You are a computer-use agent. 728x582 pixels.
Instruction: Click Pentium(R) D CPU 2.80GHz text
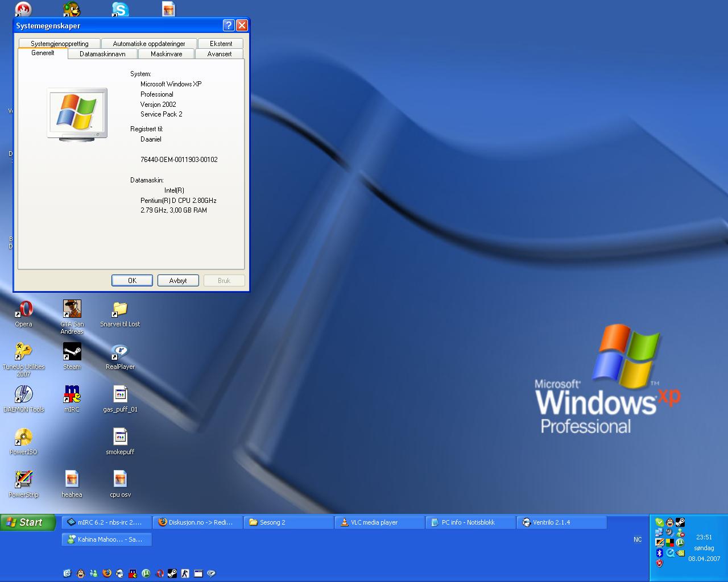point(179,201)
